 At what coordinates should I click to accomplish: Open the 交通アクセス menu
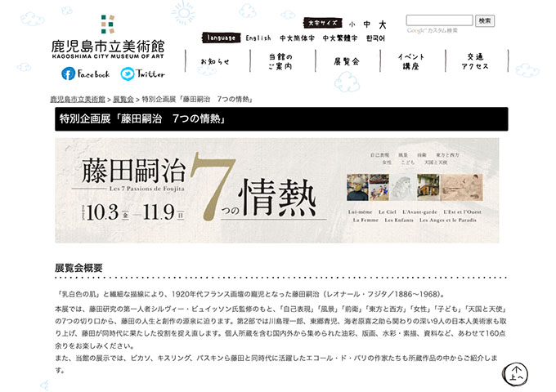478,61
